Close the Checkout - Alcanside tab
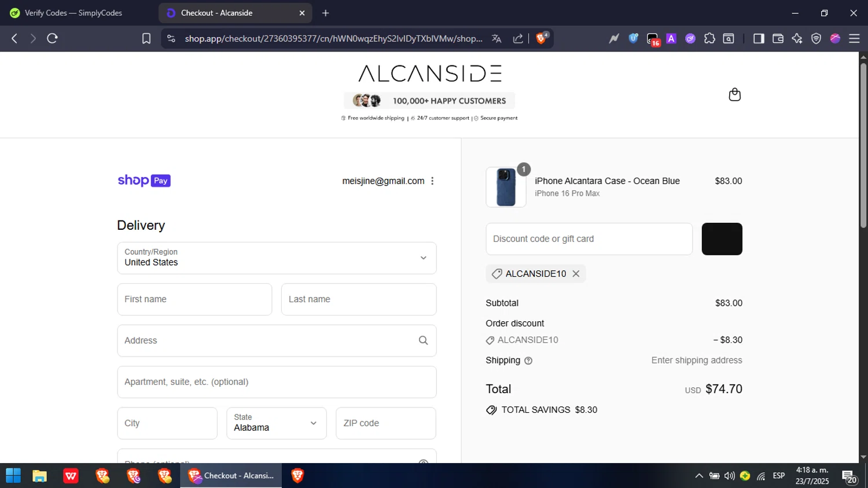 (x=301, y=13)
